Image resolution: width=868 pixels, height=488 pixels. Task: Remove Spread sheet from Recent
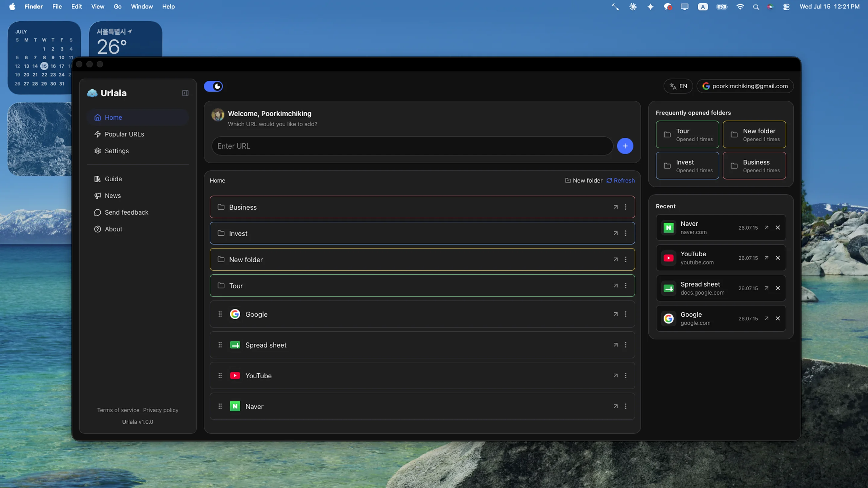[x=778, y=289]
